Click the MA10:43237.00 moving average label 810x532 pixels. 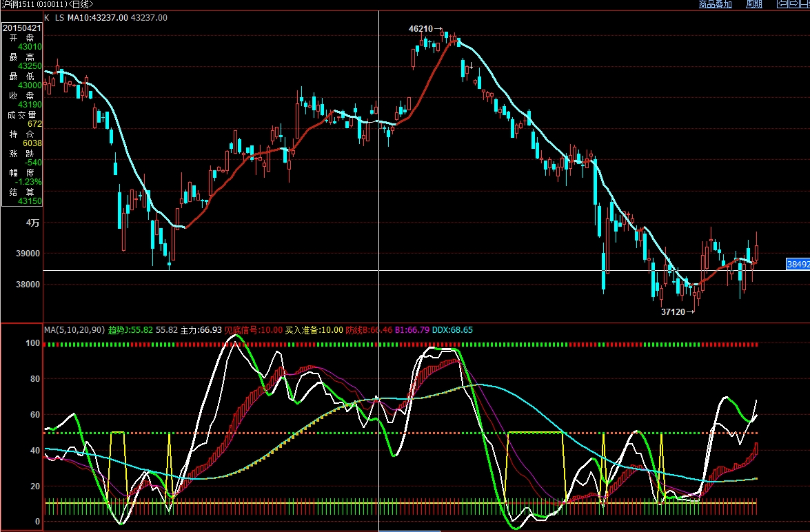(x=98, y=17)
